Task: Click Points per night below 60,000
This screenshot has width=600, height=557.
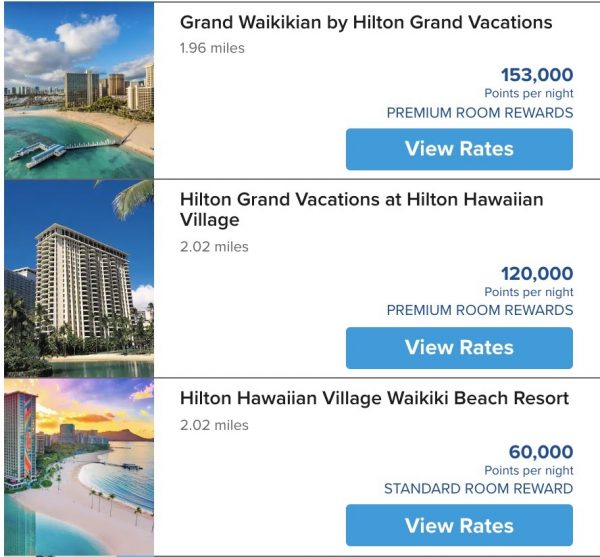Action: click(529, 471)
